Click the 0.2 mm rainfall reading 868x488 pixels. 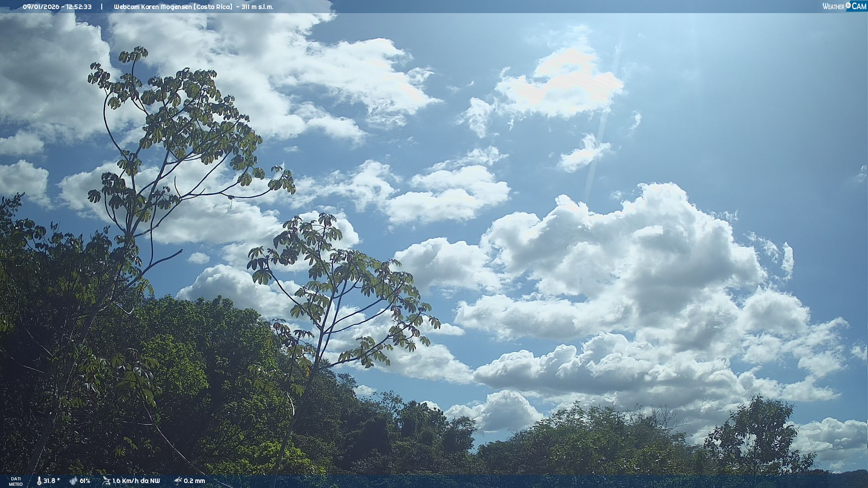click(x=194, y=481)
